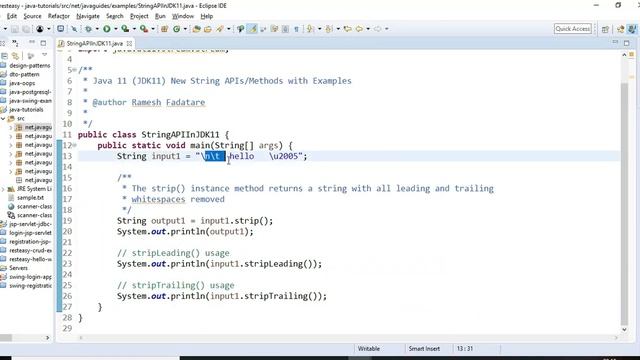Click the Debug bug icon
This screenshot has height=360, width=640.
(x=88, y=29)
